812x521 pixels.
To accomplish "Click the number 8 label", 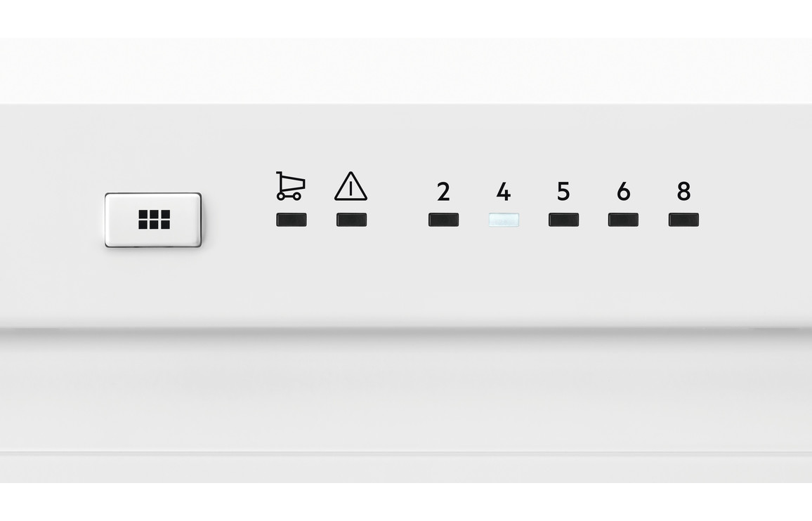I will pyautogui.click(x=683, y=192).
